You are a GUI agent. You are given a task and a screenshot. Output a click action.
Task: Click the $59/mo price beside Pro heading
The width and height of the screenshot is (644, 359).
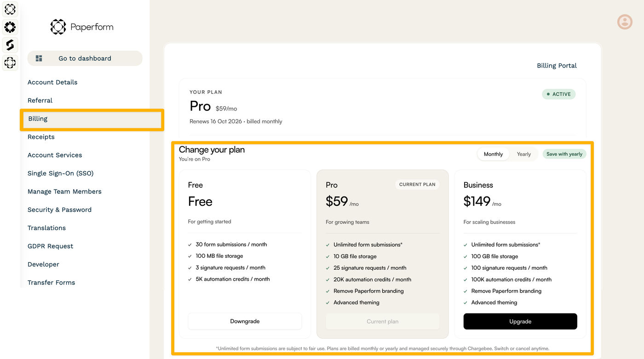coord(226,109)
